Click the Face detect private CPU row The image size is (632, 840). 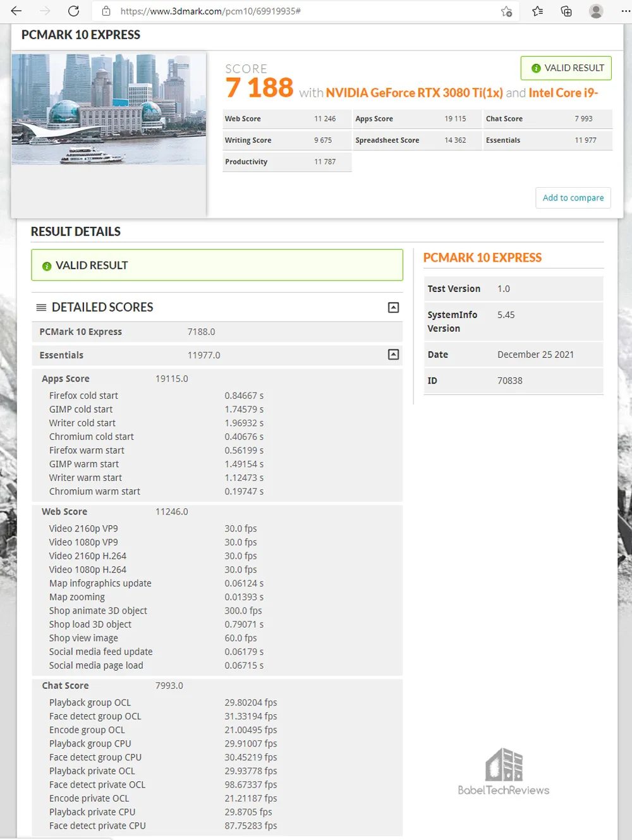pyautogui.click(x=217, y=826)
